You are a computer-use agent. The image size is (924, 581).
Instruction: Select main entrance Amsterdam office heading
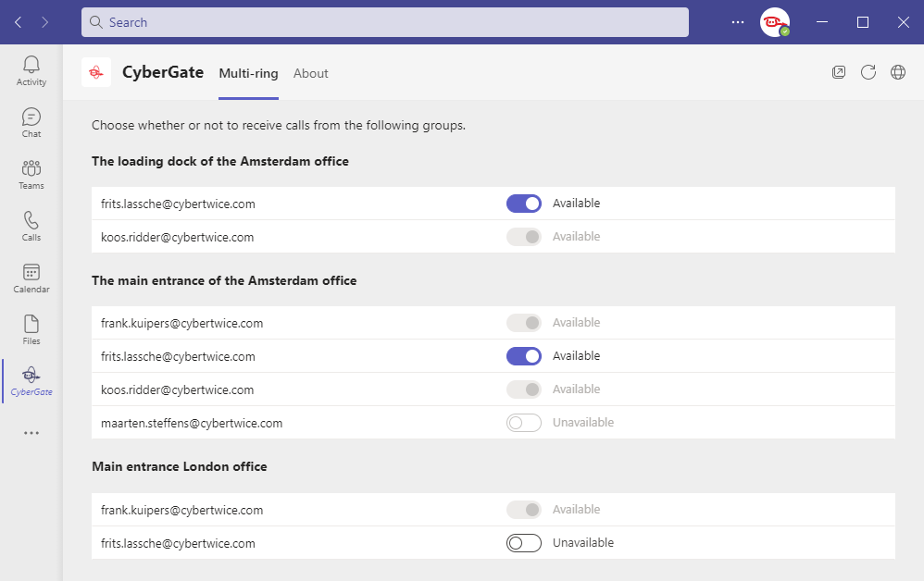tap(224, 281)
